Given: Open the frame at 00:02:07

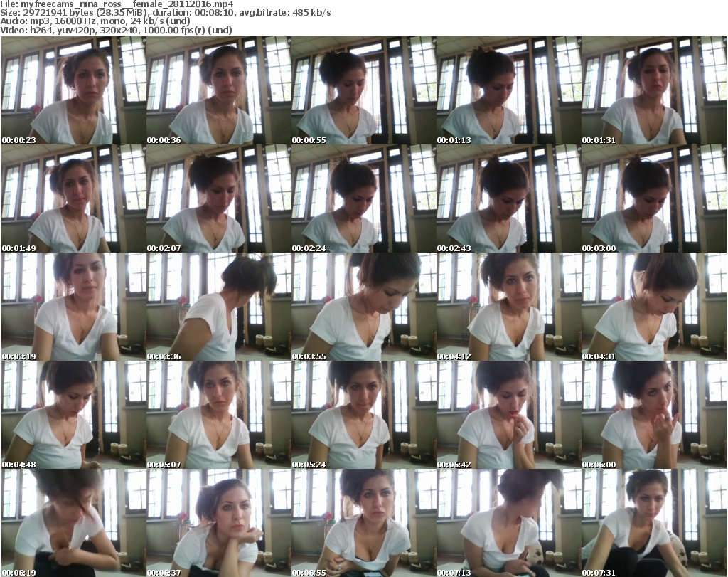Looking at the screenshot, I should [x=219, y=198].
